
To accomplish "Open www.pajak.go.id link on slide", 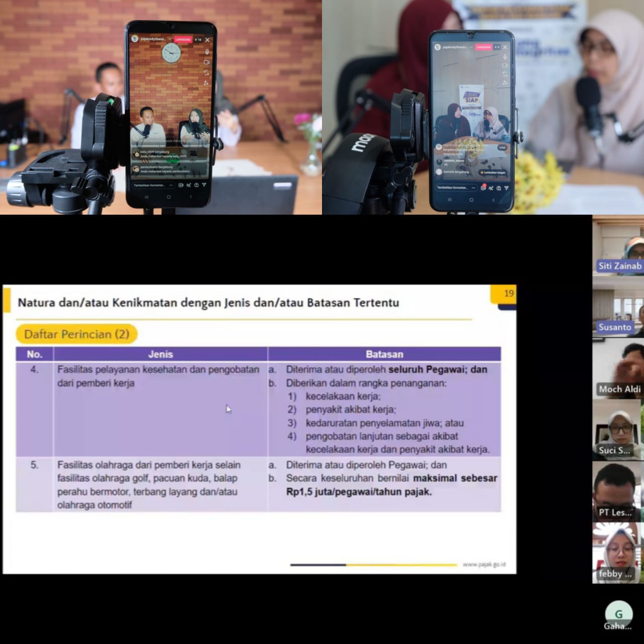I will [484, 565].
